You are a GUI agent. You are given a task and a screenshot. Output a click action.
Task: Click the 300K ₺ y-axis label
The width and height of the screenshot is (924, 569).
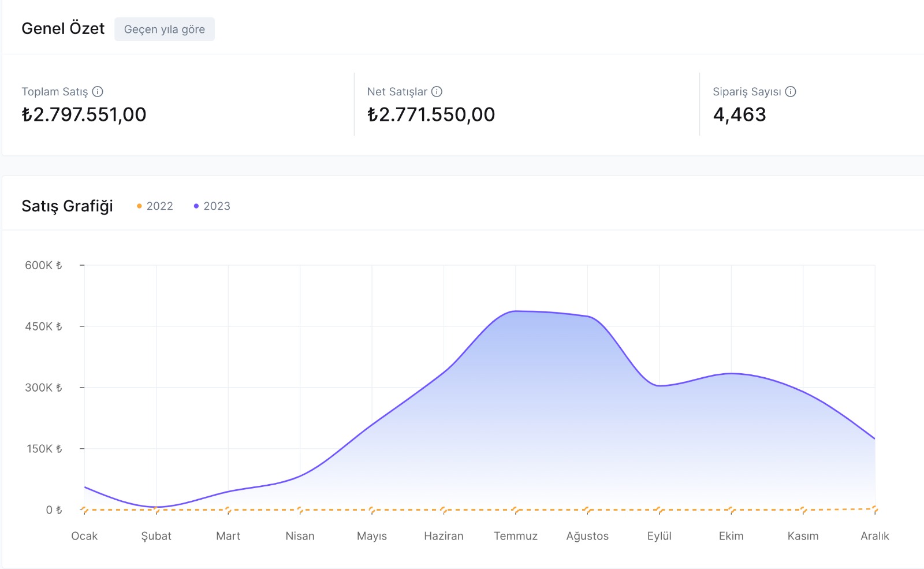(x=43, y=388)
